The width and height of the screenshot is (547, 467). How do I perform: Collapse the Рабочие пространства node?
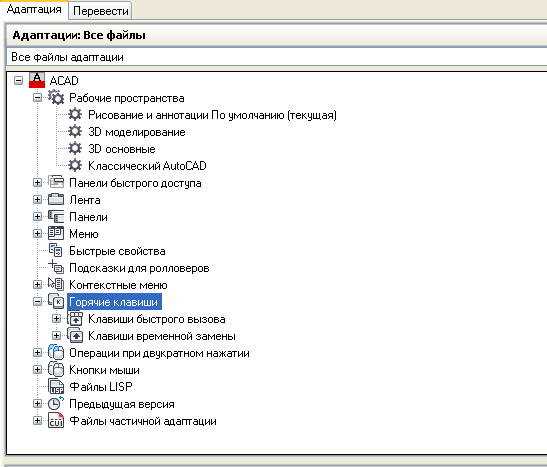click(37, 98)
